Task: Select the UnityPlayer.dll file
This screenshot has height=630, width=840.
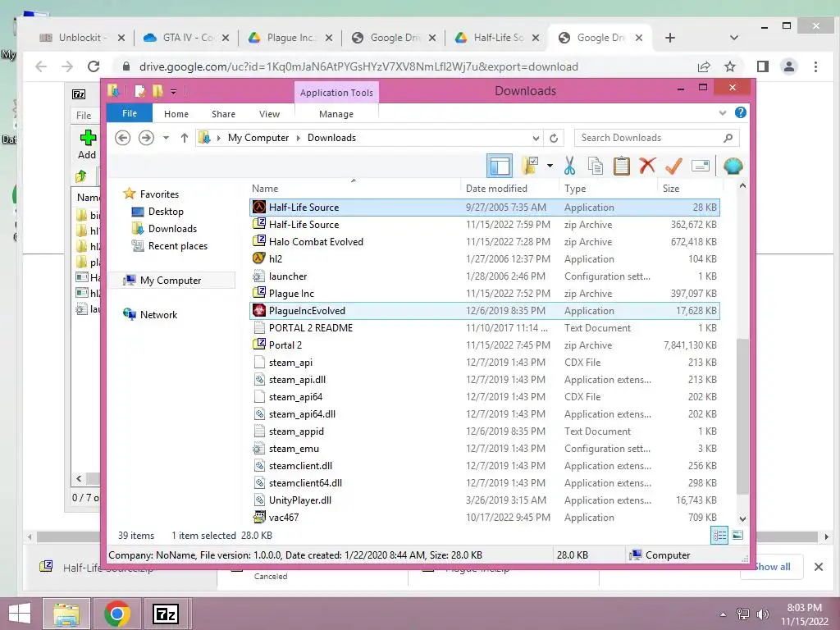Action: coord(484,500)
